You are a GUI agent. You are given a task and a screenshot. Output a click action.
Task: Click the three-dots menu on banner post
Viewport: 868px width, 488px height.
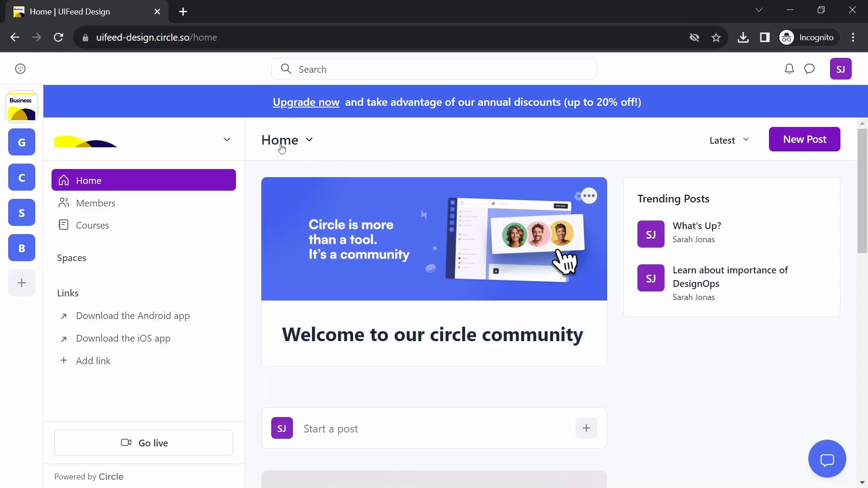[589, 196]
